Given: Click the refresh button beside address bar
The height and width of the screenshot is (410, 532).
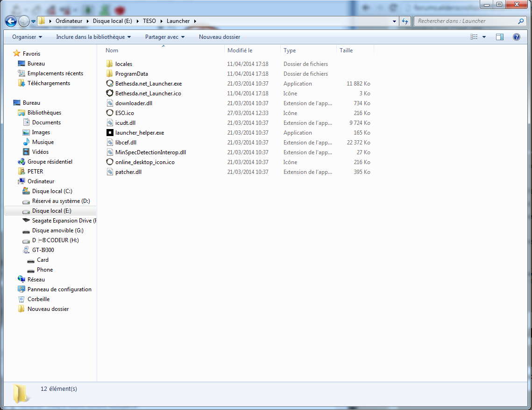Looking at the screenshot, I should coord(405,21).
